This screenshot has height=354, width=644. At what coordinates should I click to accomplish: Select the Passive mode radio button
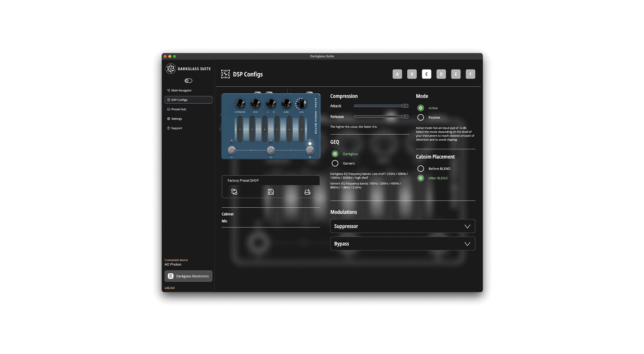coord(421,117)
